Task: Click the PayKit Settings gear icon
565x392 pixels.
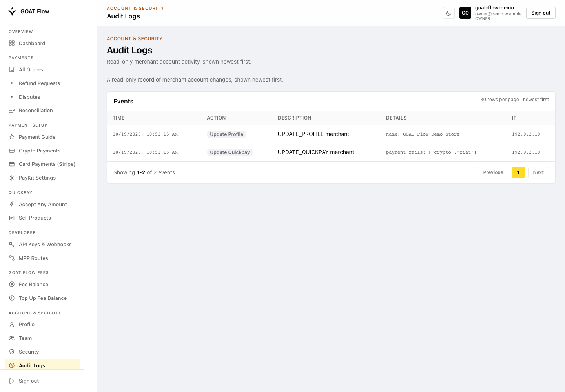Action: pos(12,178)
